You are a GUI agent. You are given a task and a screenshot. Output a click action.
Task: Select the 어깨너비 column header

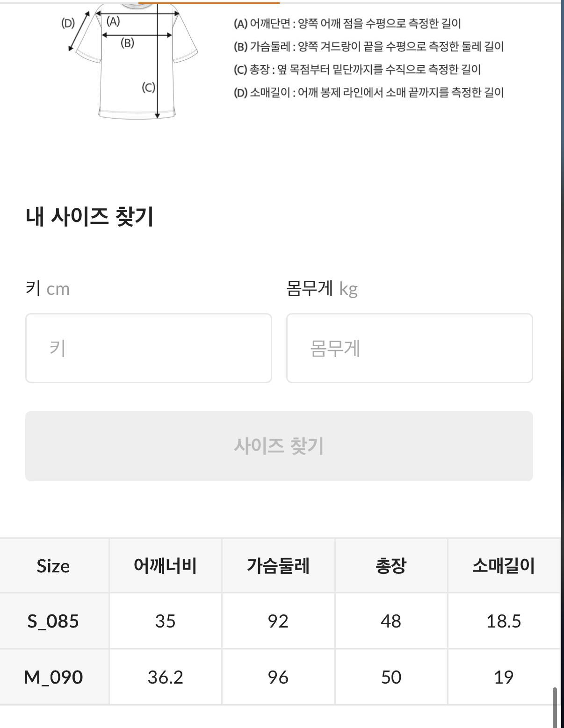[x=165, y=566]
